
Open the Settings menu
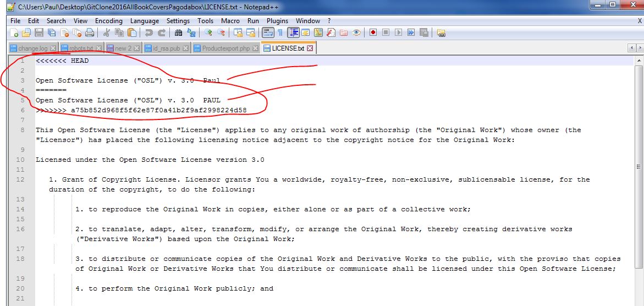(x=178, y=21)
